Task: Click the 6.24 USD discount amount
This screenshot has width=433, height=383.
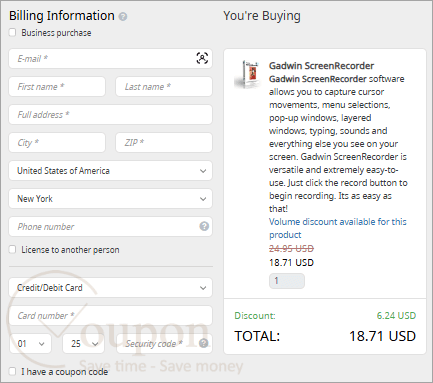Action: pyautogui.click(x=396, y=315)
